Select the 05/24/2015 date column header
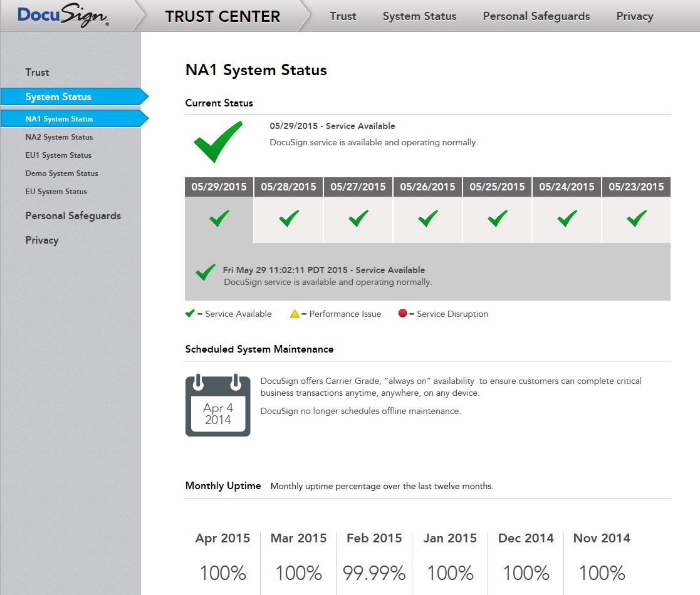Viewport: 700px width, 595px height. pos(567,187)
